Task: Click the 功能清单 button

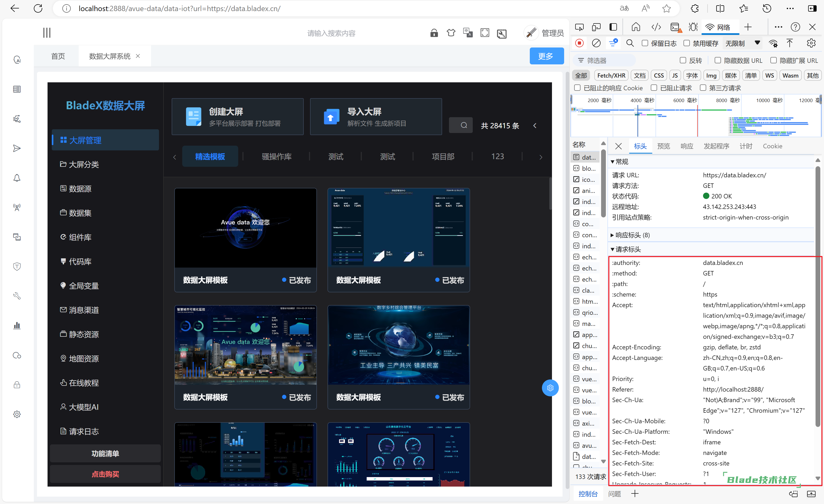Action: point(105,453)
